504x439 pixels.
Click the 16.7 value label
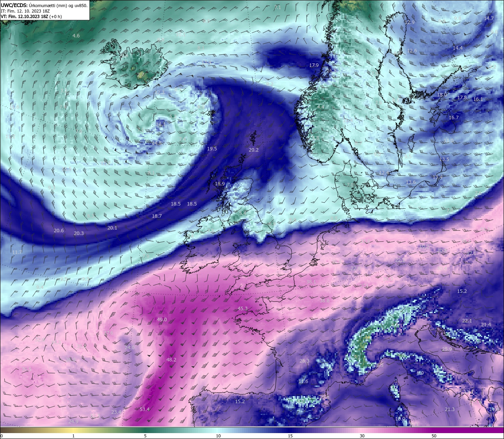coord(454,117)
